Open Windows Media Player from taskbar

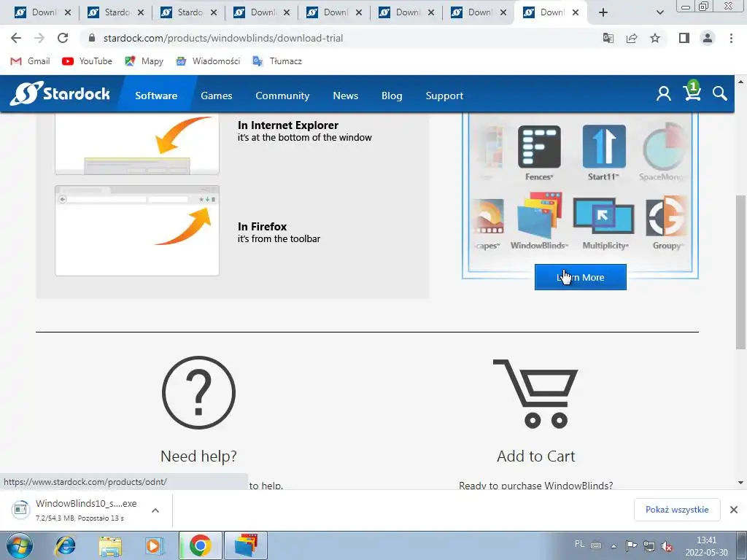pyautogui.click(x=155, y=545)
